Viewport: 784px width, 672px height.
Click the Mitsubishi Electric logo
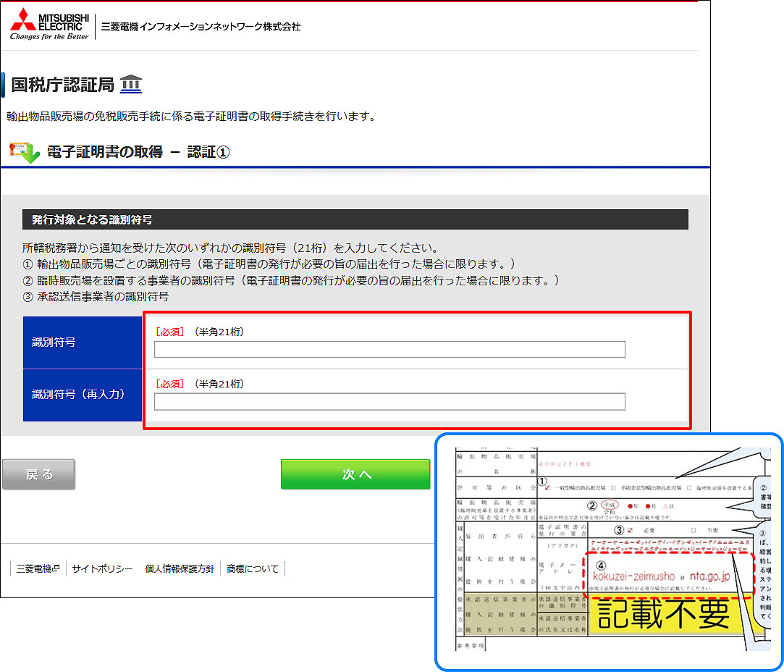pos(49,25)
